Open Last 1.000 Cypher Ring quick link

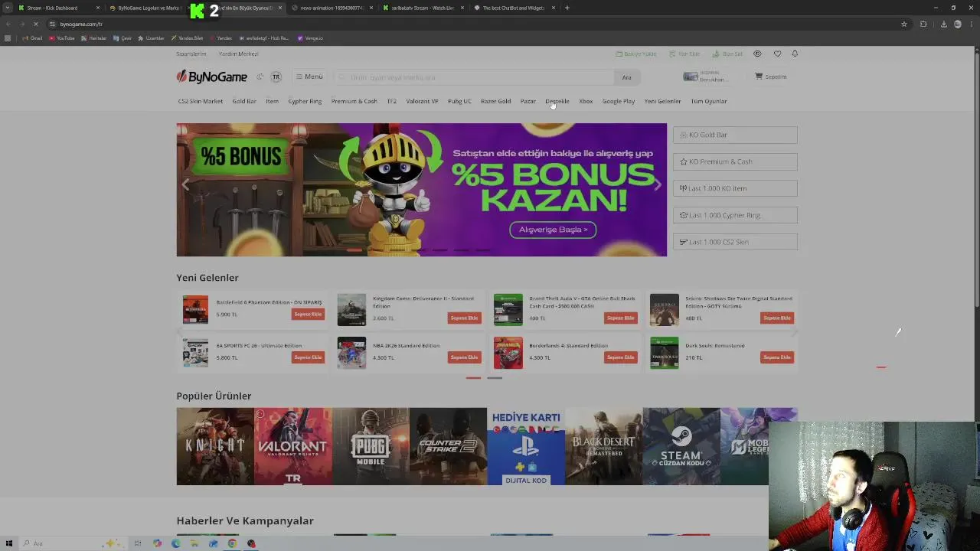735,215
